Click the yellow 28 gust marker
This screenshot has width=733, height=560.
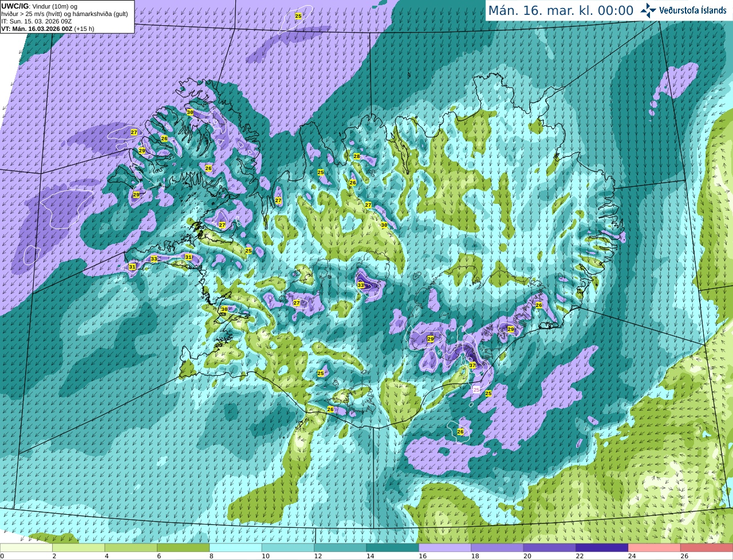[357, 156]
